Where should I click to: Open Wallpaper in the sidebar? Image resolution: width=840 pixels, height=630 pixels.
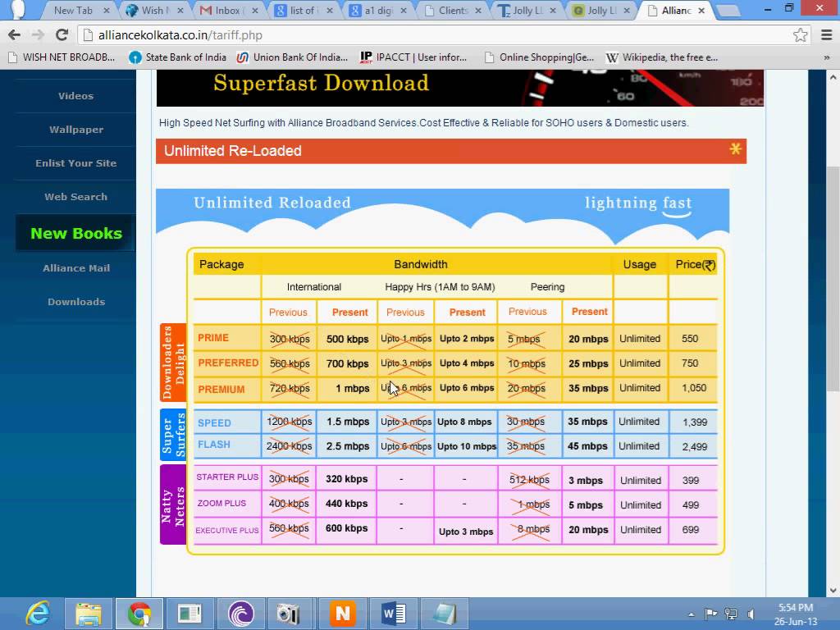tap(76, 130)
